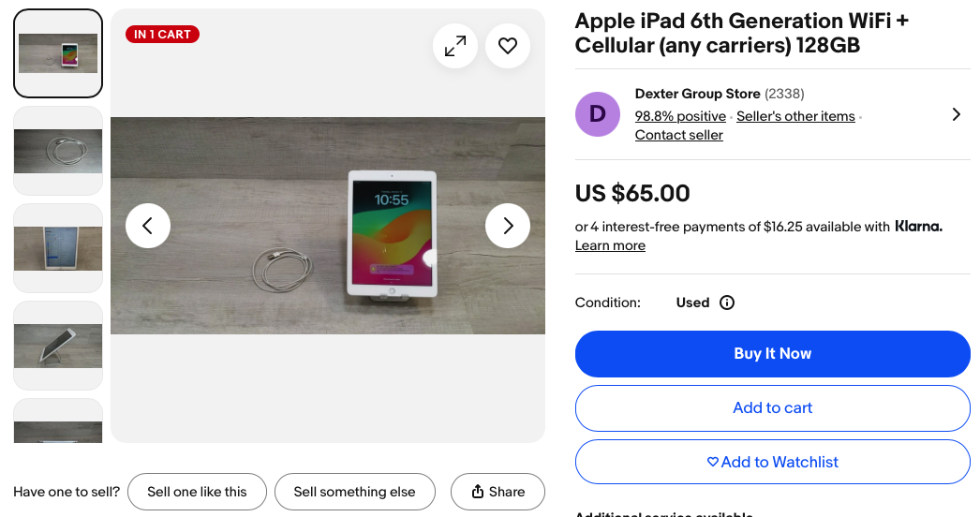This screenshot has width=980, height=517.
Task: Click the Dexter Group Store avatar
Action: pos(598,114)
